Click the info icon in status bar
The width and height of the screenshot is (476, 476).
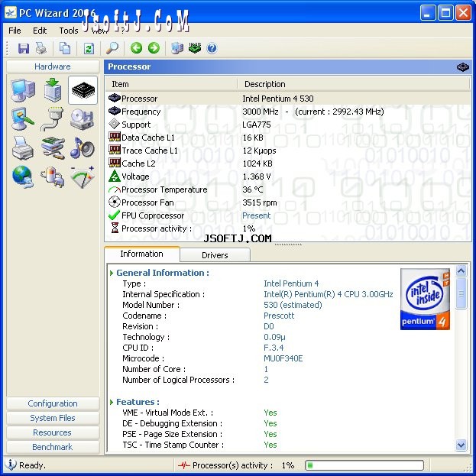pos(11,465)
